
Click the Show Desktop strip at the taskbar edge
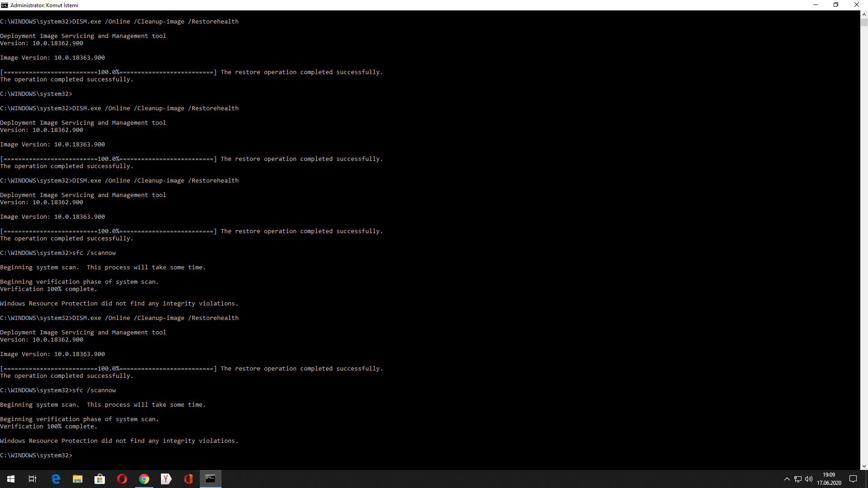pos(867,479)
